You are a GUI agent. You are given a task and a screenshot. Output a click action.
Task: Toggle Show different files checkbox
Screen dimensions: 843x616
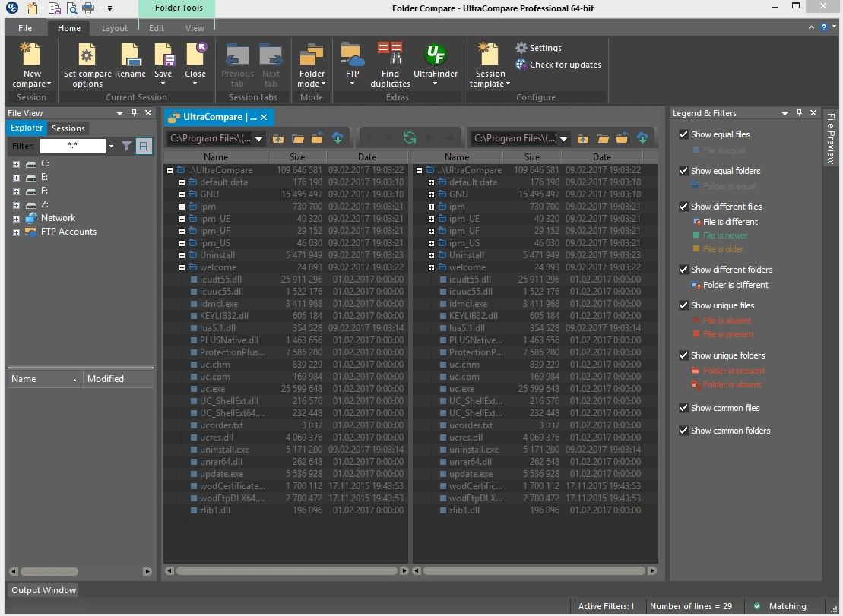(x=684, y=207)
